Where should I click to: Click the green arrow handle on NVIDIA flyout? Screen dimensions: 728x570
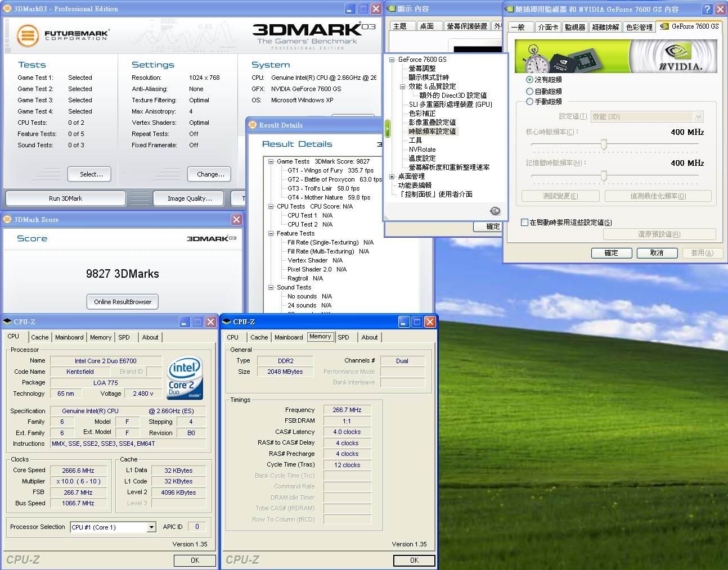pos(387,129)
